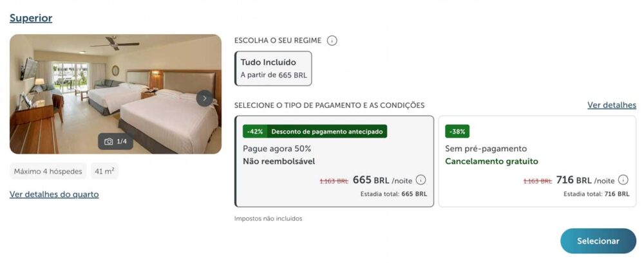
Task: Click the Cancelamento gratuito text
Action: tap(491, 161)
